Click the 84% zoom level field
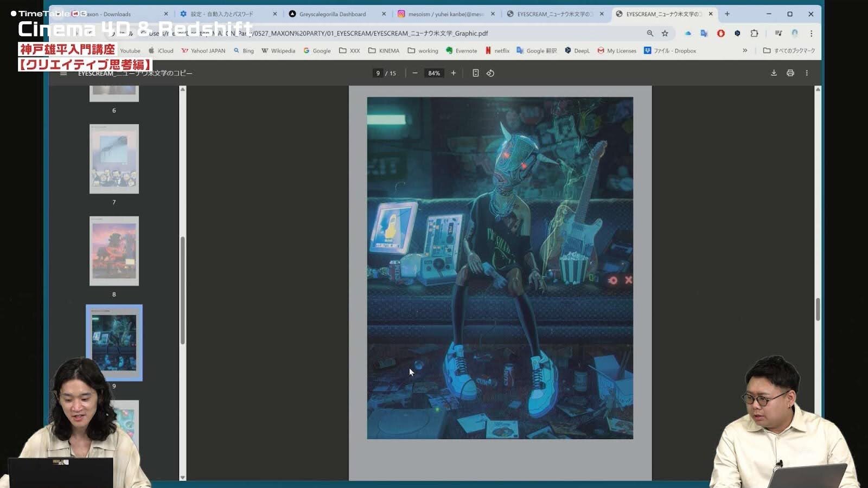 coord(434,73)
